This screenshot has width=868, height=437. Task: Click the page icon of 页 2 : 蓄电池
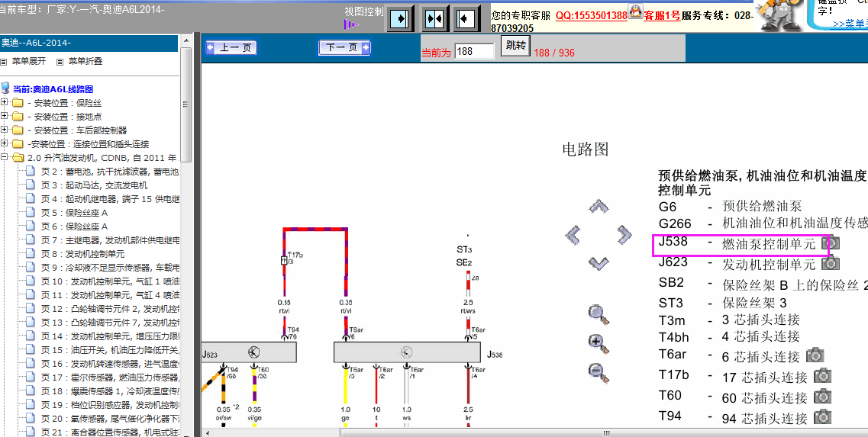(31, 172)
